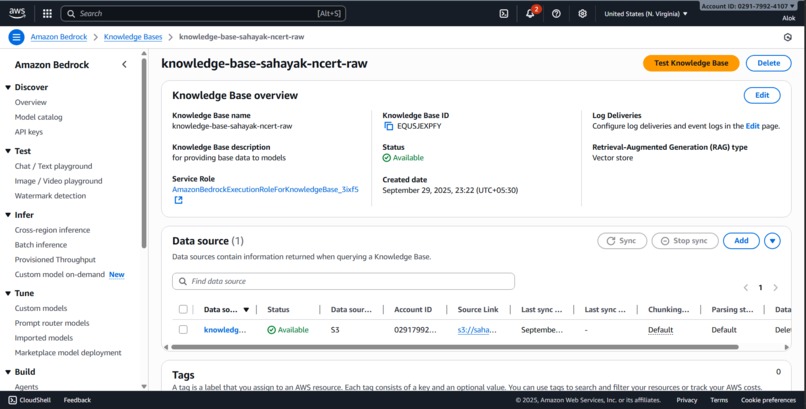
Task: Open the knowledg... data source link
Action: [x=225, y=330]
